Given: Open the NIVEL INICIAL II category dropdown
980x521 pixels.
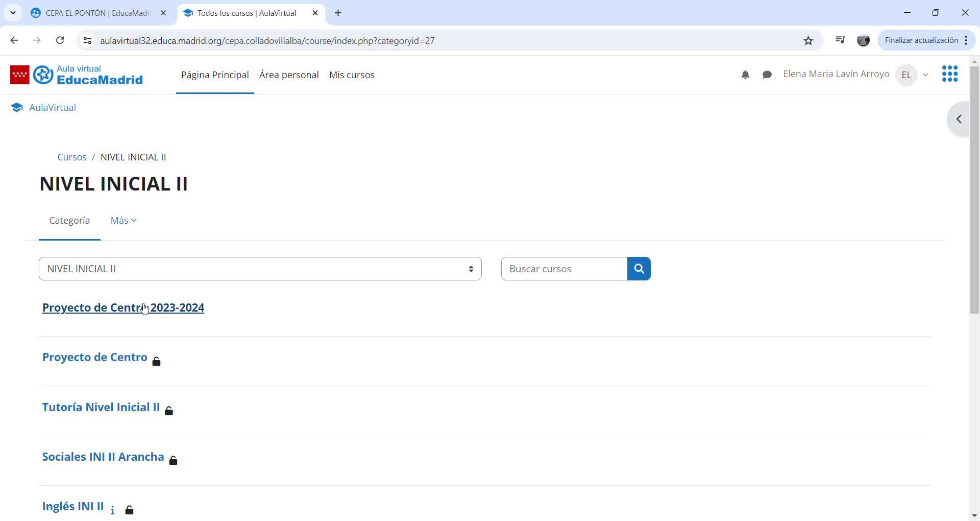Looking at the screenshot, I should pos(260,269).
